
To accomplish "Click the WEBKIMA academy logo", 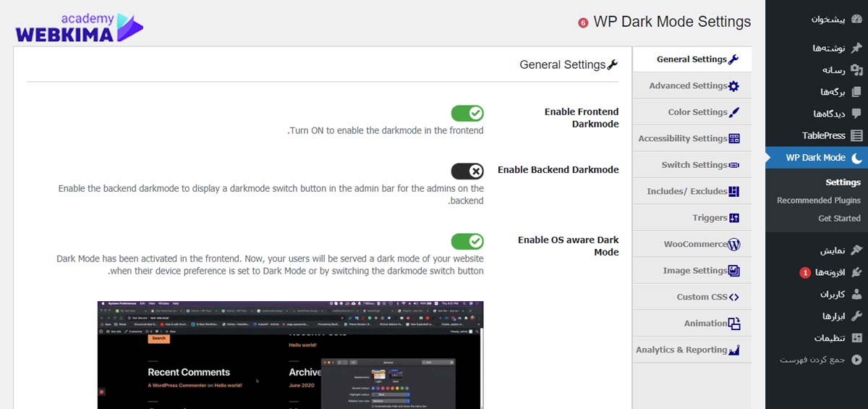I will 79,28.
